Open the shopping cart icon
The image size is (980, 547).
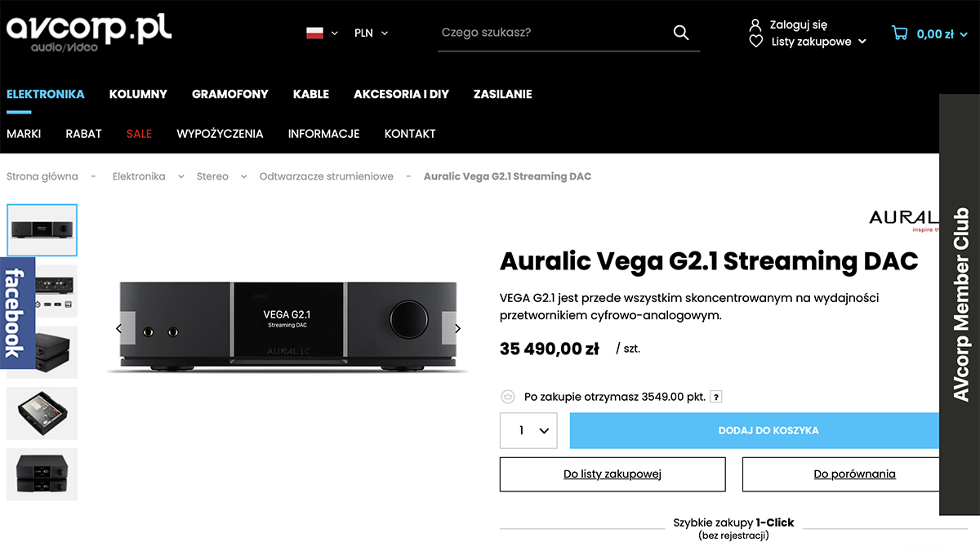pos(900,33)
